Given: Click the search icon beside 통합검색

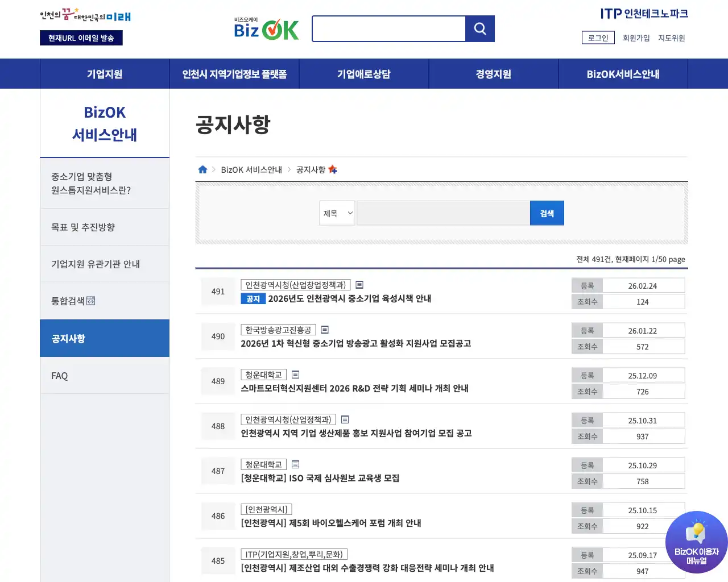Looking at the screenshot, I should (91, 301).
